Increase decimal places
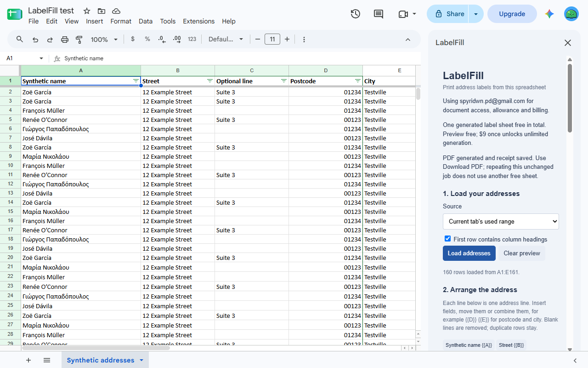The height and width of the screenshot is (368, 588). click(177, 40)
